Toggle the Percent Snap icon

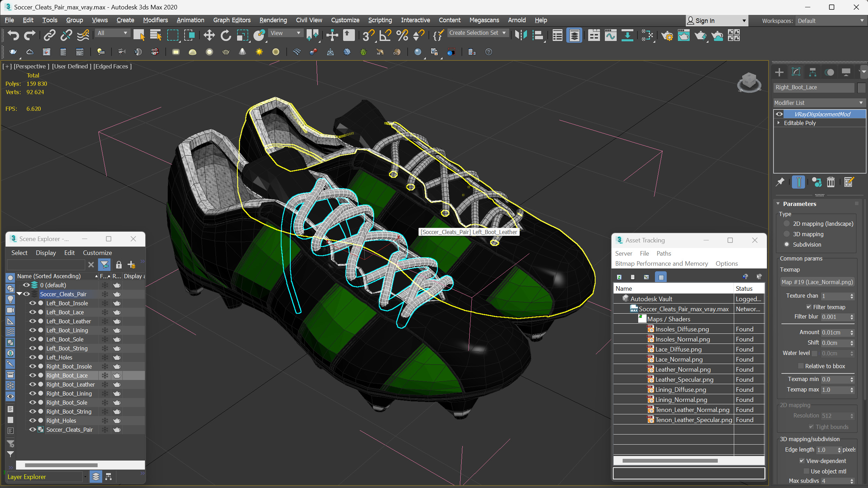click(402, 35)
